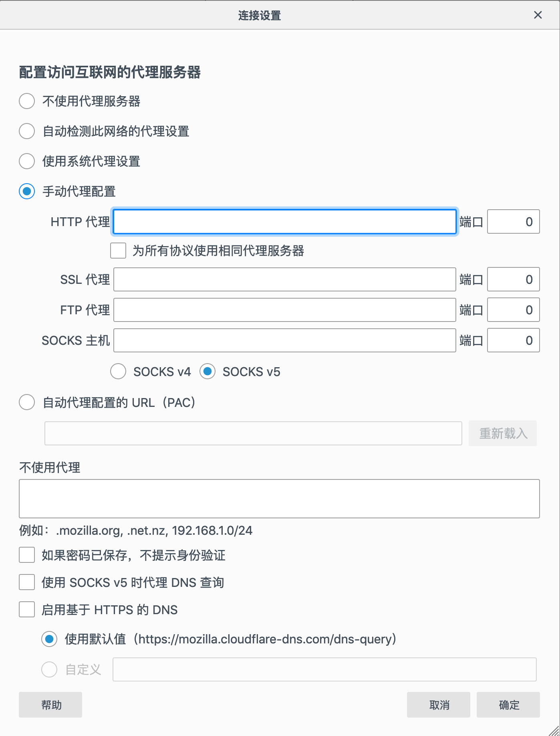Viewport: 560px width, 736px height.
Task: Check 如果密码已保存，不提示身份验证
Action: (x=27, y=555)
